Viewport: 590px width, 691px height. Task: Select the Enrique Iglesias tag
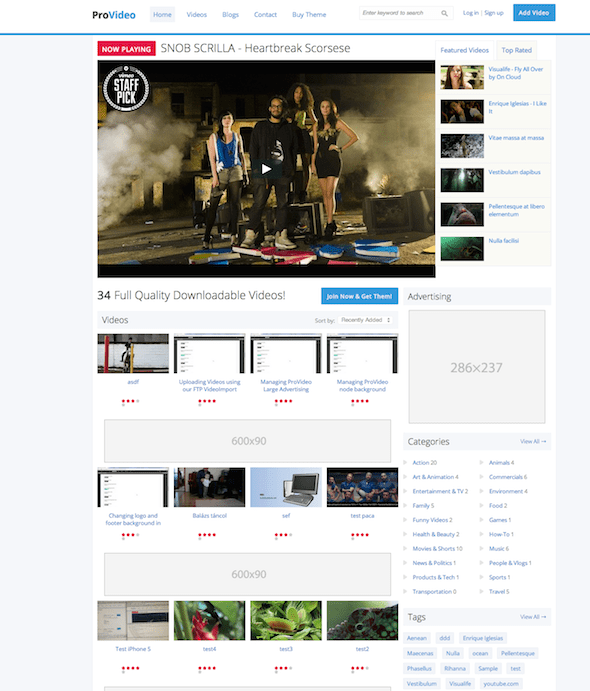483,638
